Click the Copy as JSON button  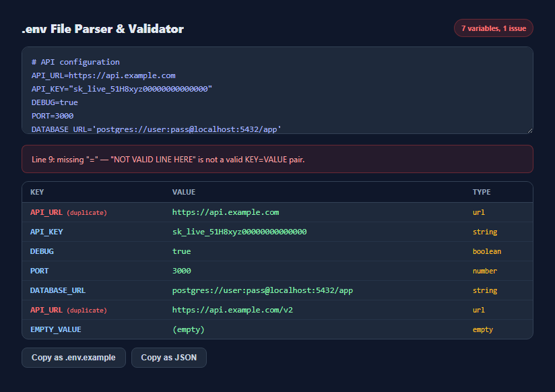coord(169,357)
